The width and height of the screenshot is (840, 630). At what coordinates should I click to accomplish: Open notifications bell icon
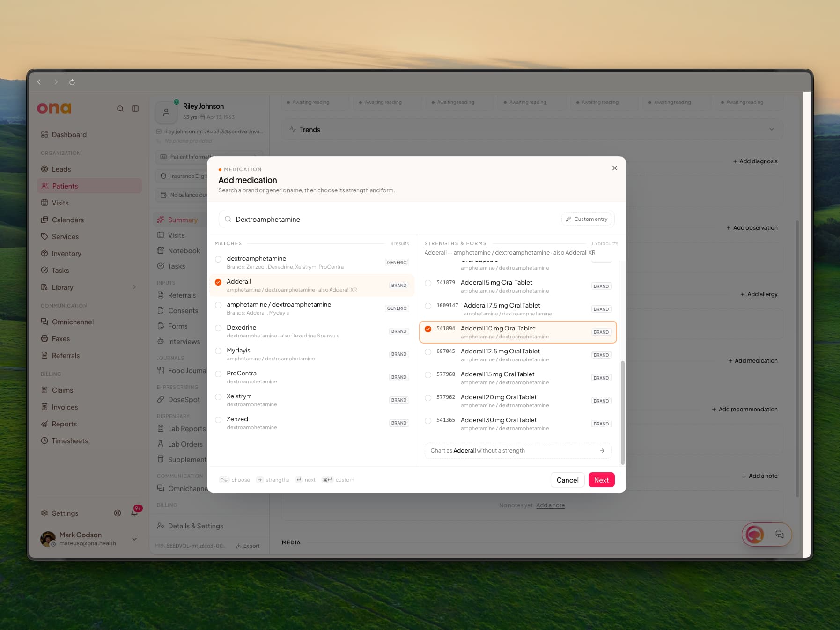[134, 513]
